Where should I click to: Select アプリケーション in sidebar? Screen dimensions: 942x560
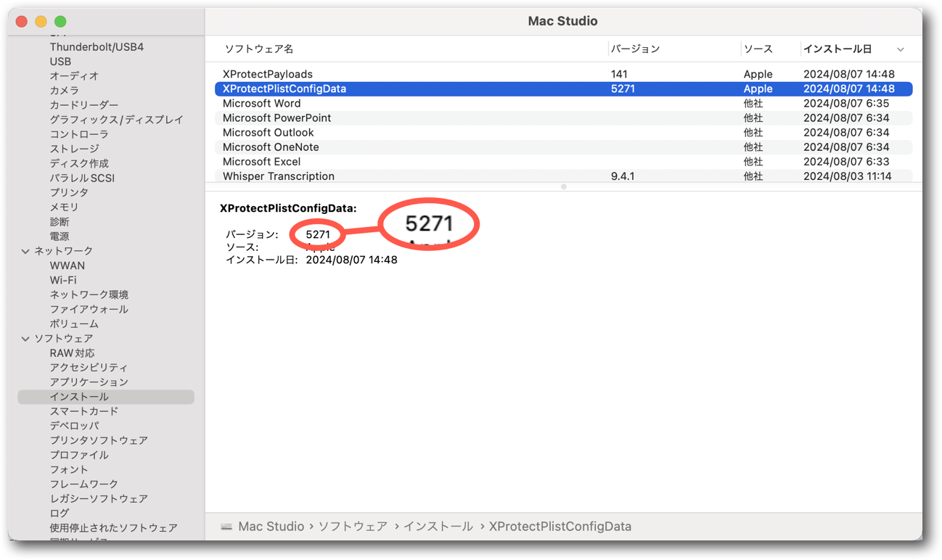89,382
